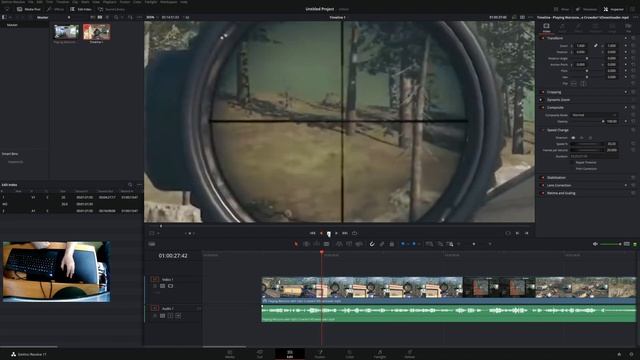Enable the Ripple Timeline checkbox

[572, 162]
